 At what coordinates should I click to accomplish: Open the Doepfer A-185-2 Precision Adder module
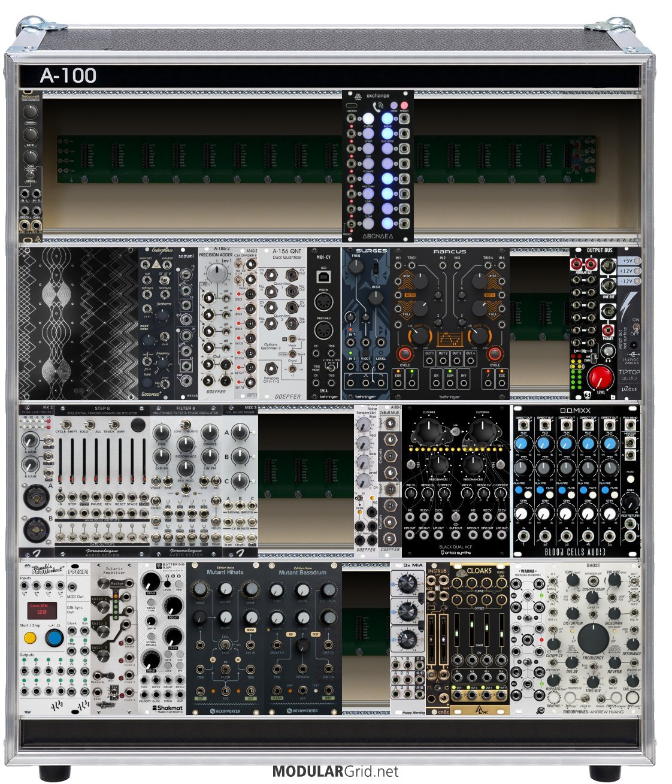(x=216, y=323)
